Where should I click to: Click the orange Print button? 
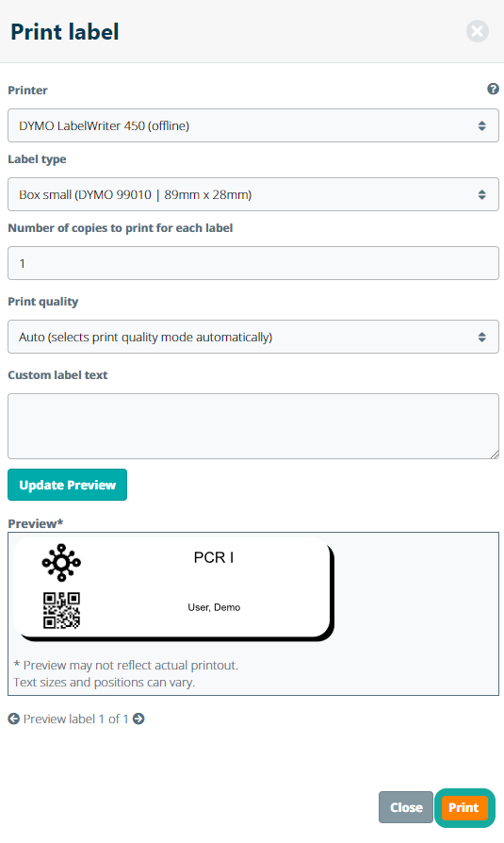point(464,807)
